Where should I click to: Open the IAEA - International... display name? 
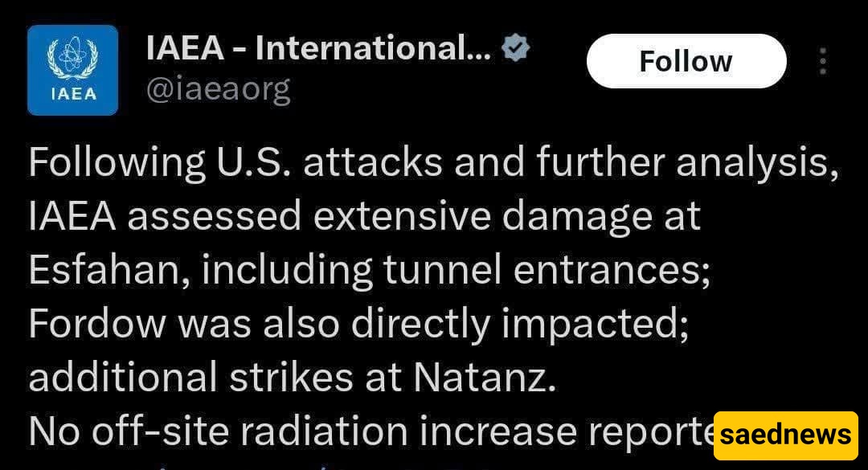pyautogui.click(x=318, y=49)
